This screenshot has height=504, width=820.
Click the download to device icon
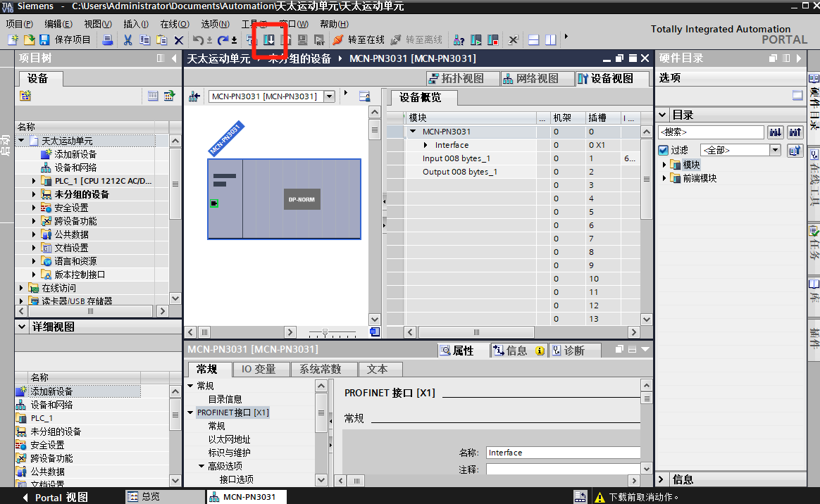coord(269,39)
